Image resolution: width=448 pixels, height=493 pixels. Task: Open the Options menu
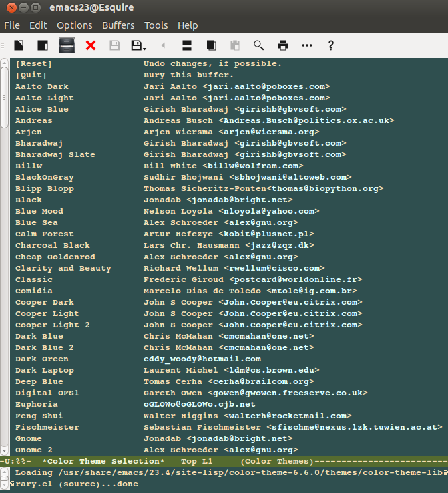point(74,25)
